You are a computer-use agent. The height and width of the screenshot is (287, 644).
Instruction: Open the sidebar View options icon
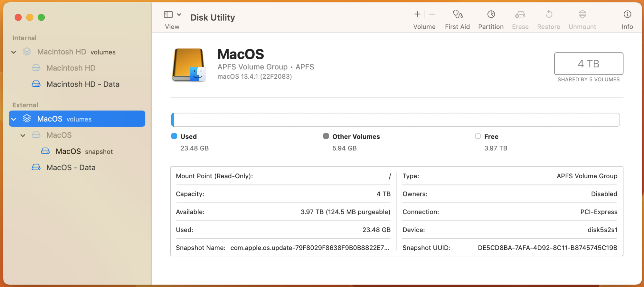pos(168,15)
